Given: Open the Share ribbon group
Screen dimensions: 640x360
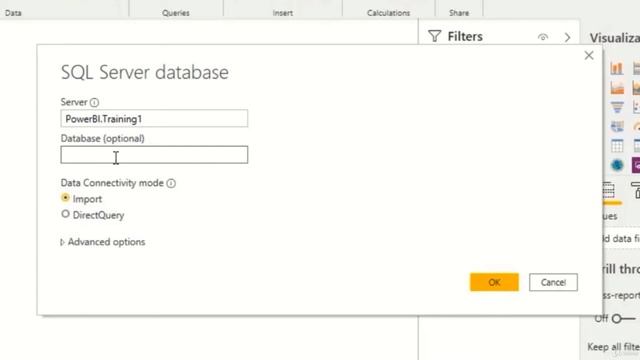Looking at the screenshot, I should 459,13.
